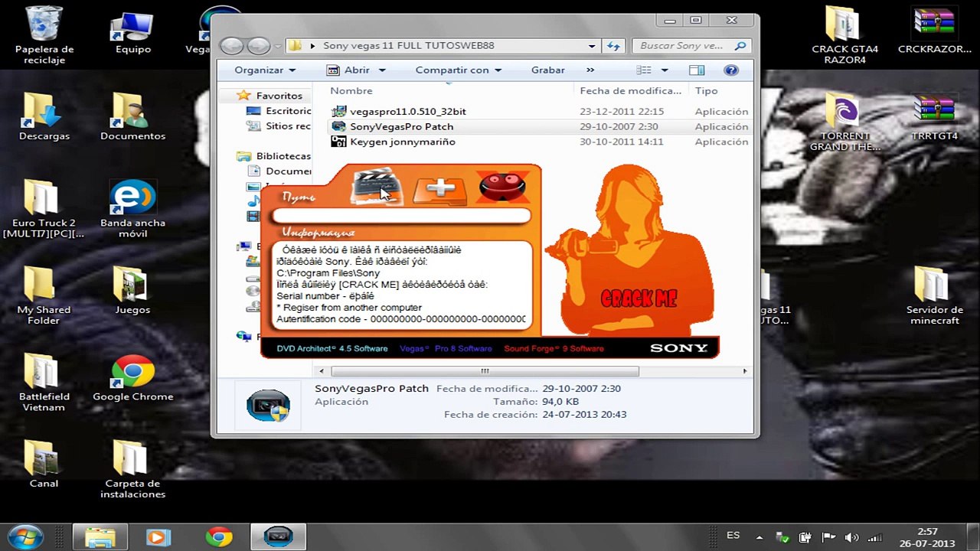Toggle the Explorer preview pane icon
This screenshot has width=980, height=551.
(x=697, y=70)
